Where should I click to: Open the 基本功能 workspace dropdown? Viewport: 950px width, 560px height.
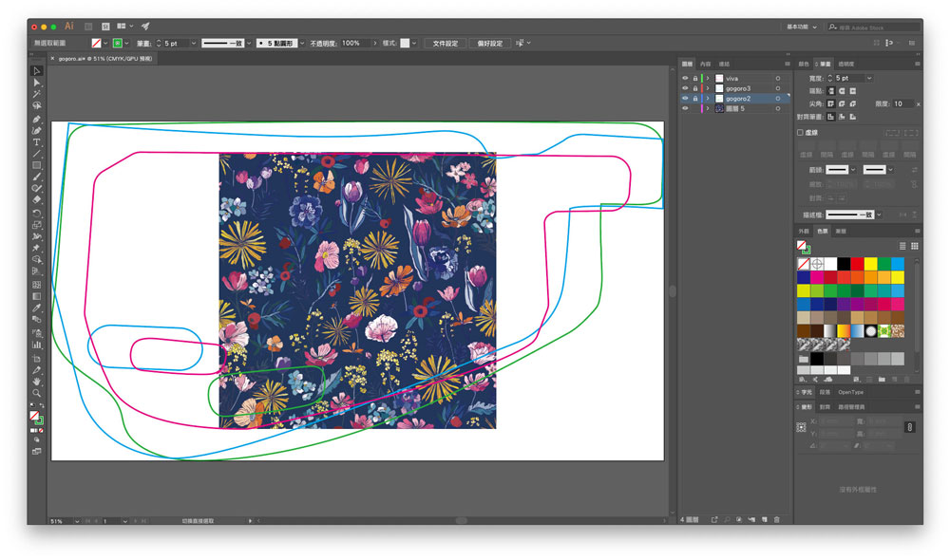801,27
